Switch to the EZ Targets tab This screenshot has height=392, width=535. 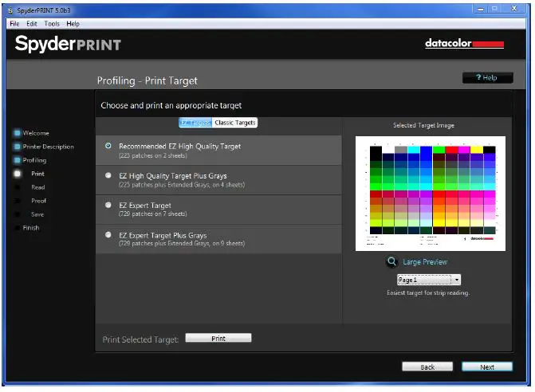click(195, 123)
